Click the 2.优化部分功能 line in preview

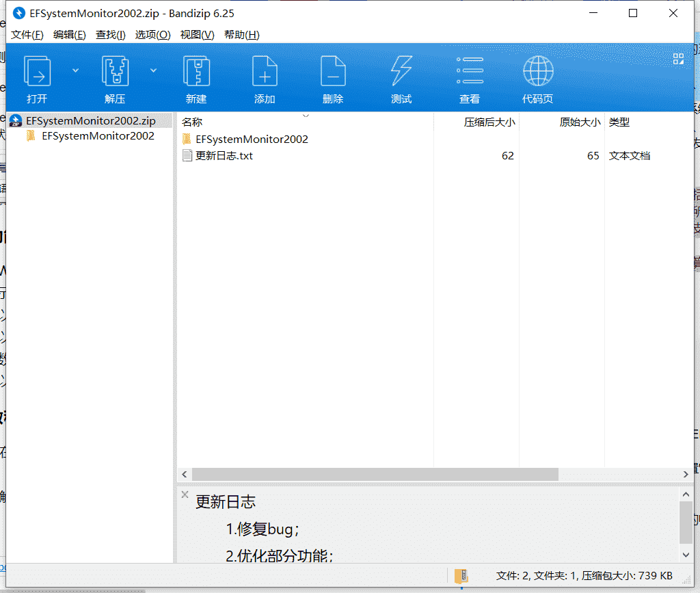[x=280, y=556]
